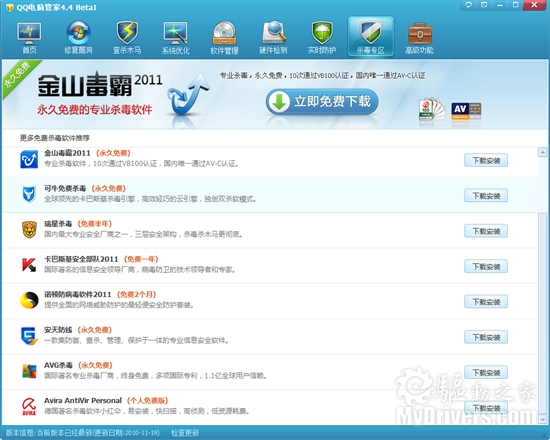The image size is (550, 440).
Task: Click the feedback speech bubble icon in title bar
Action: click(468, 5)
